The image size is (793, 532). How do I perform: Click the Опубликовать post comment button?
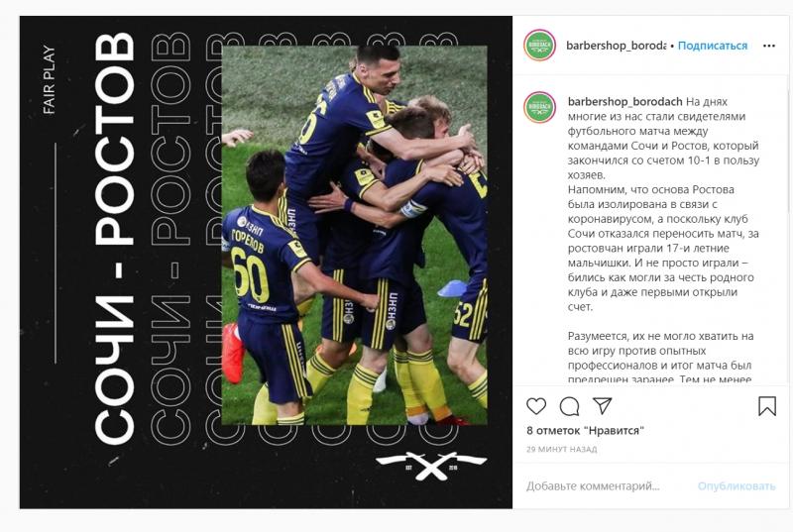point(736,486)
